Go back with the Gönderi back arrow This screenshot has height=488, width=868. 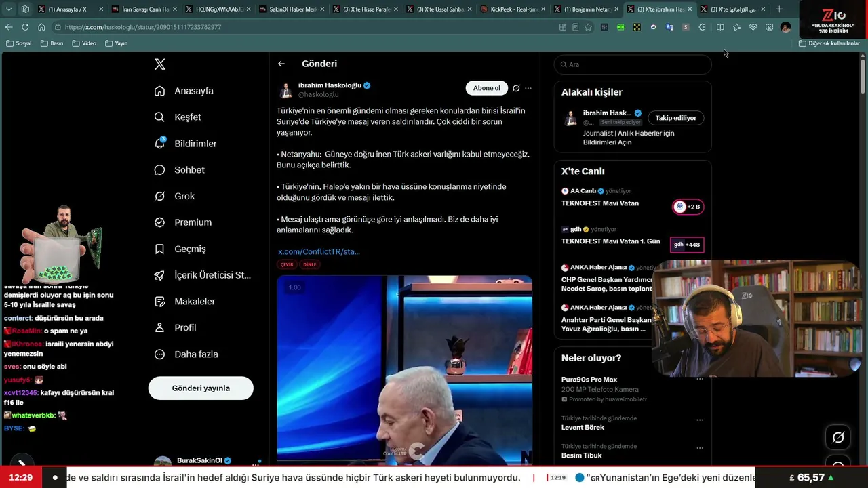[281, 64]
